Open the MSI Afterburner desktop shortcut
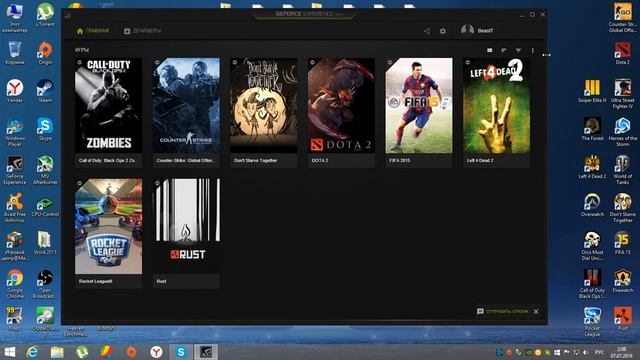This screenshot has height=360, width=640. pos(45,170)
